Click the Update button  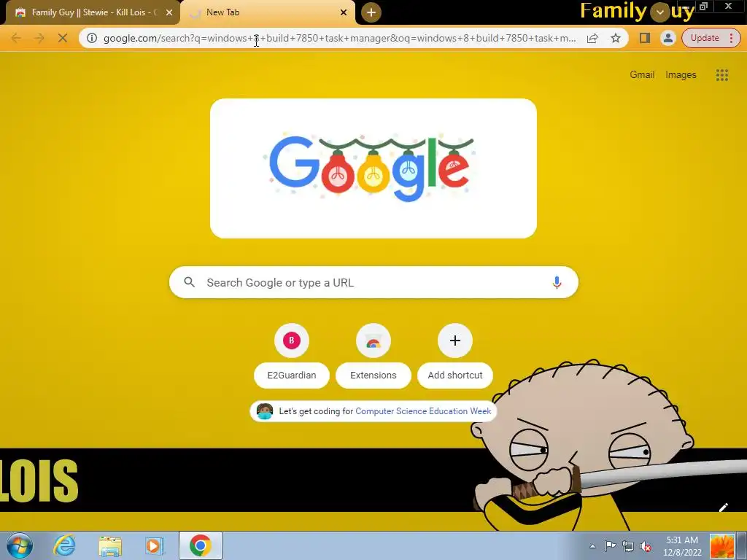coord(705,38)
